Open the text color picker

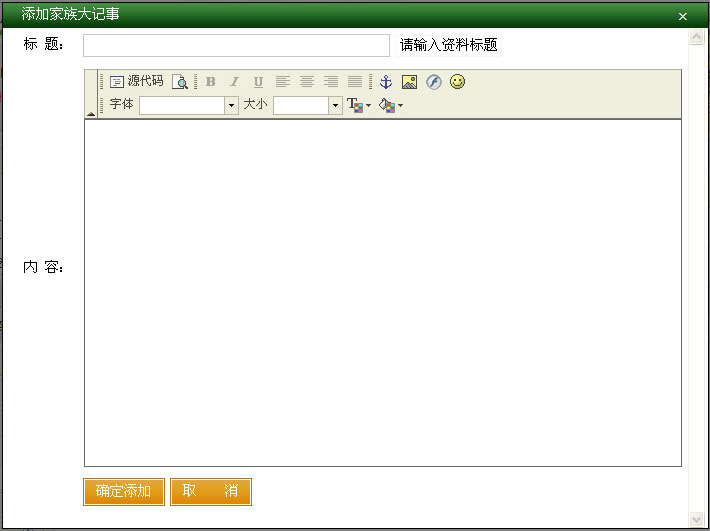357,105
